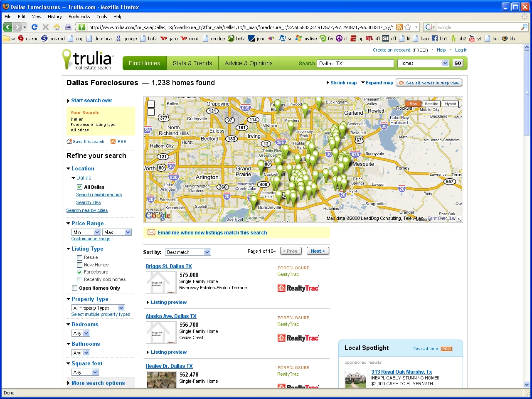
Task: Reload the page with the refresh icon
Action: point(34,27)
